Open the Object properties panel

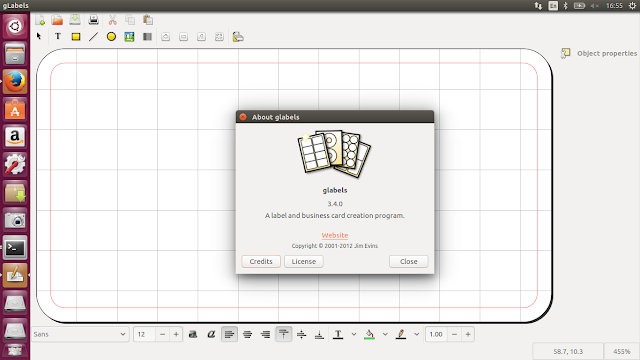(x=599, y=53)
